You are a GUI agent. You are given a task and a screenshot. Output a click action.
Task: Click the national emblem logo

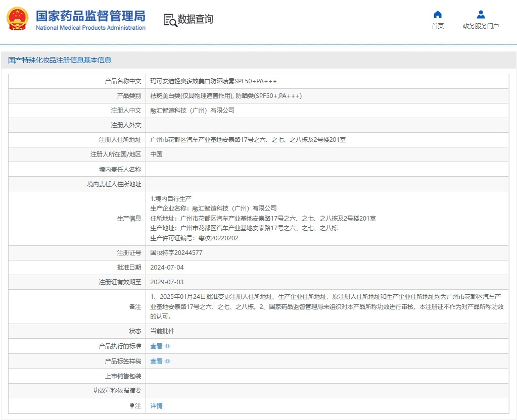(18, 19)
